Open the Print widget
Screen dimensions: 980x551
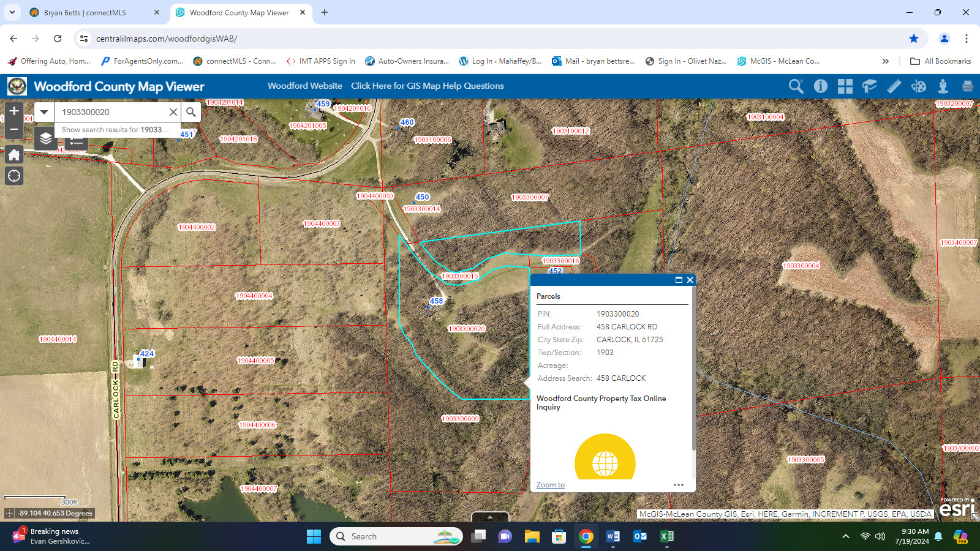click(x=967, y=86)
